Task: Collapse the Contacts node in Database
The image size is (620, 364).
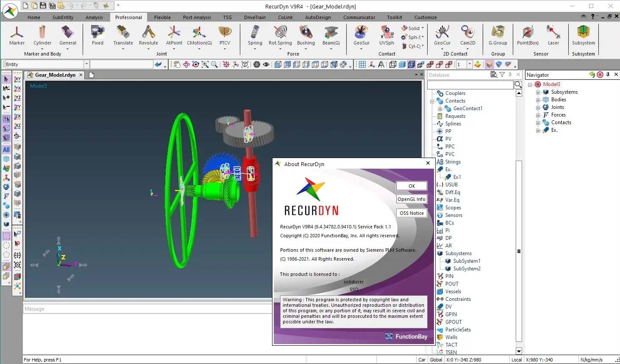Action: 432,101
